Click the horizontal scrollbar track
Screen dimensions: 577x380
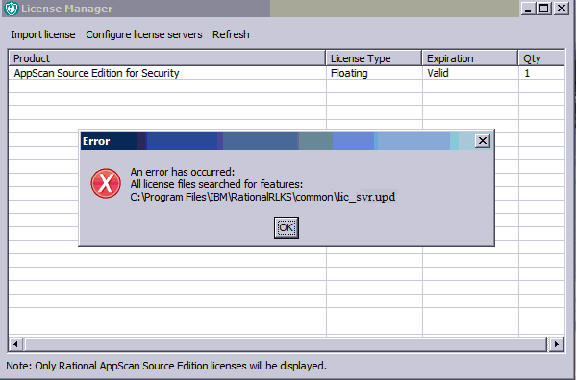[286, 344]
